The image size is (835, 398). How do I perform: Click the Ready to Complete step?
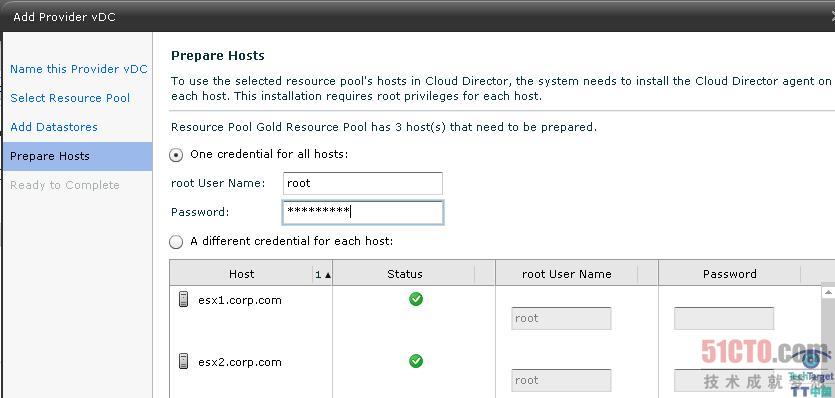(64, 185)
